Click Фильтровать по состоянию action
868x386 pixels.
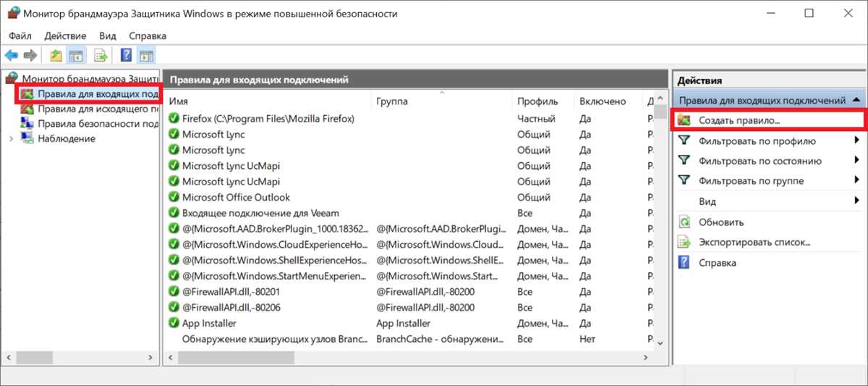[x=760, y=161]
